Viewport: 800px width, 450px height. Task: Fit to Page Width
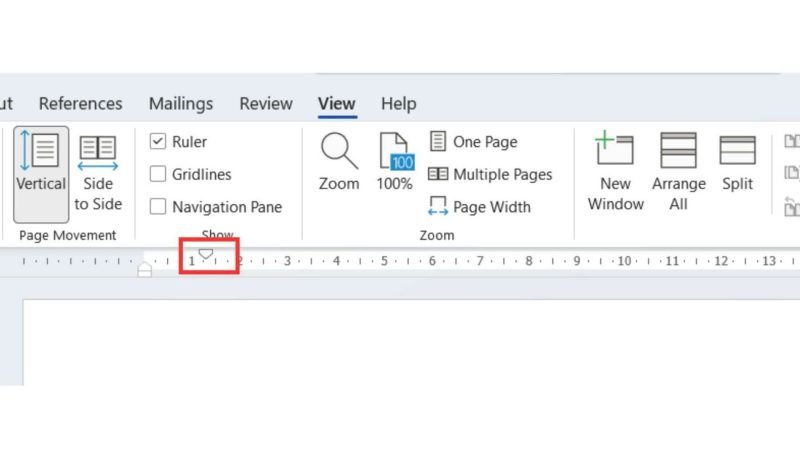pos(479,207)
